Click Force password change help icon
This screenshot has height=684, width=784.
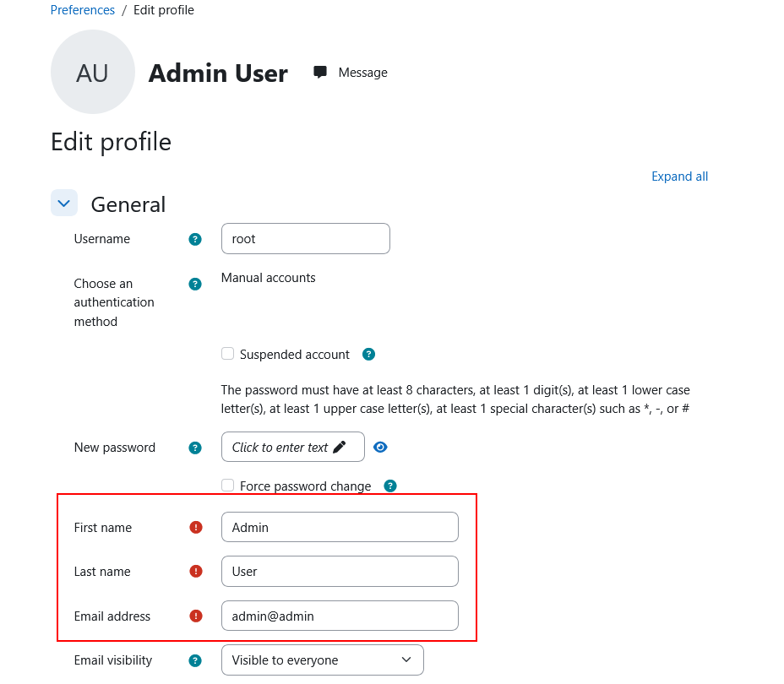[x=390, y=486]
